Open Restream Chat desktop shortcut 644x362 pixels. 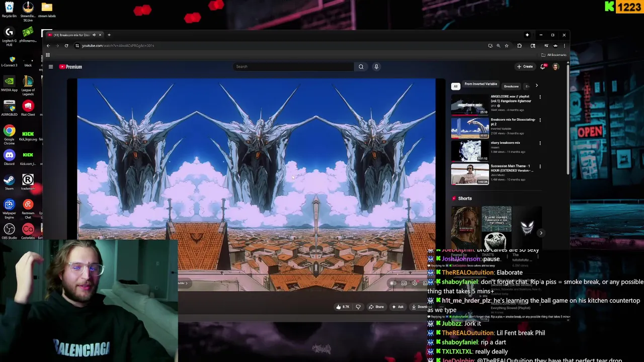click(x=28, y=208)
